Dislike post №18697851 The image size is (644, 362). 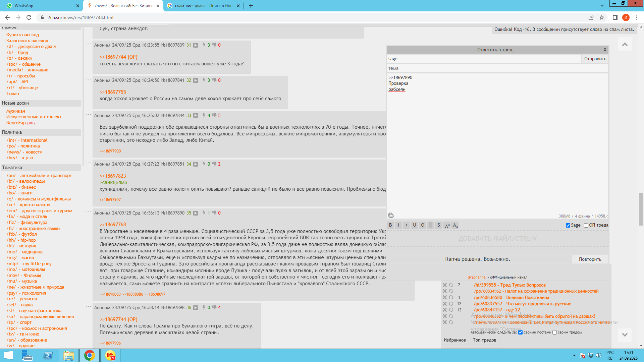[x=214, y=164]
